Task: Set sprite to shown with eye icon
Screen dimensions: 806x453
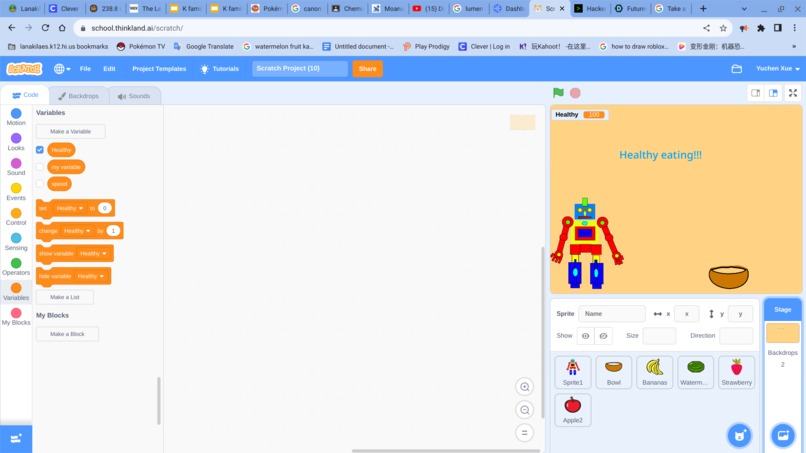Action: pos(585,336)
